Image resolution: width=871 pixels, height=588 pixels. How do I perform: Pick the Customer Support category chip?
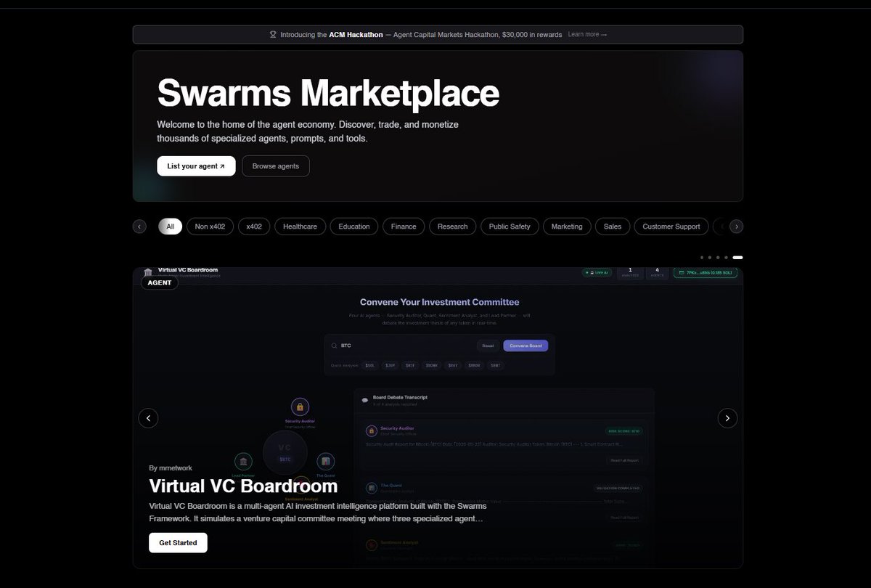[x=671, y=226]
